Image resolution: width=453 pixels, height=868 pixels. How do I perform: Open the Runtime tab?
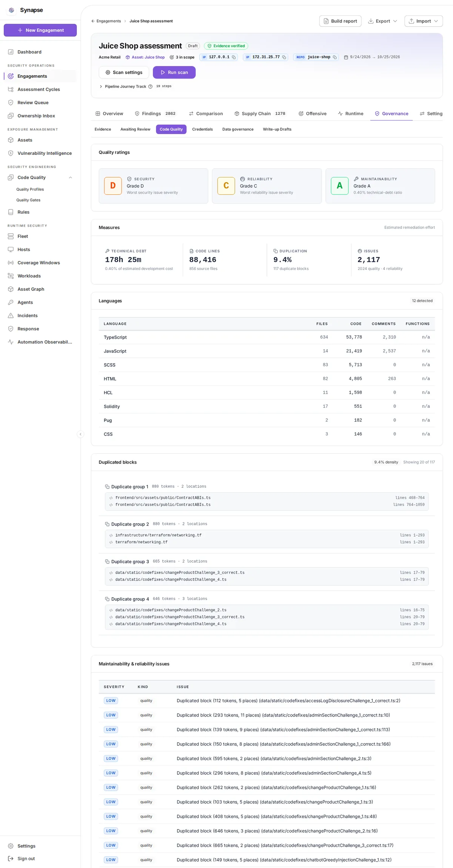click(351, 114)
